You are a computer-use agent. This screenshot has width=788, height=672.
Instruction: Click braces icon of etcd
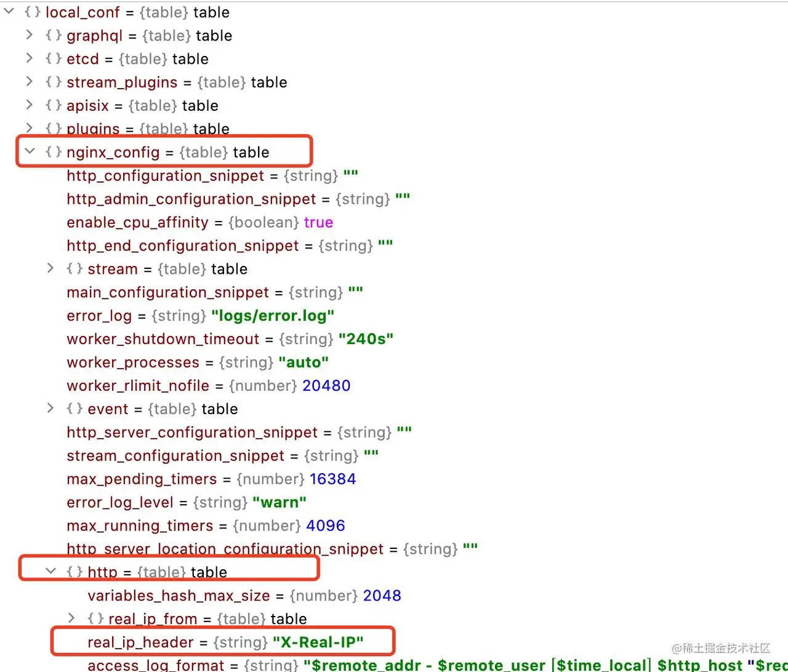54,58
